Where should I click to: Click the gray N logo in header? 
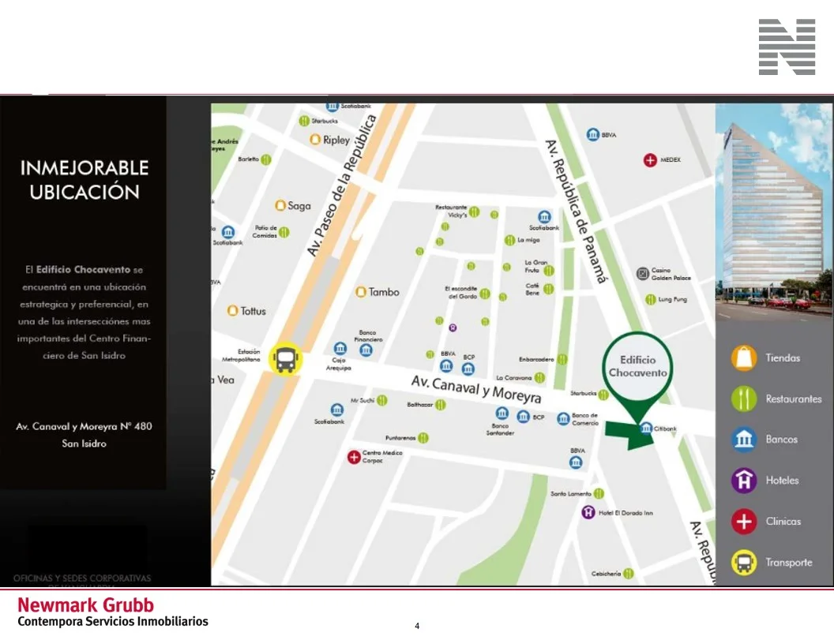pos(787,47)
